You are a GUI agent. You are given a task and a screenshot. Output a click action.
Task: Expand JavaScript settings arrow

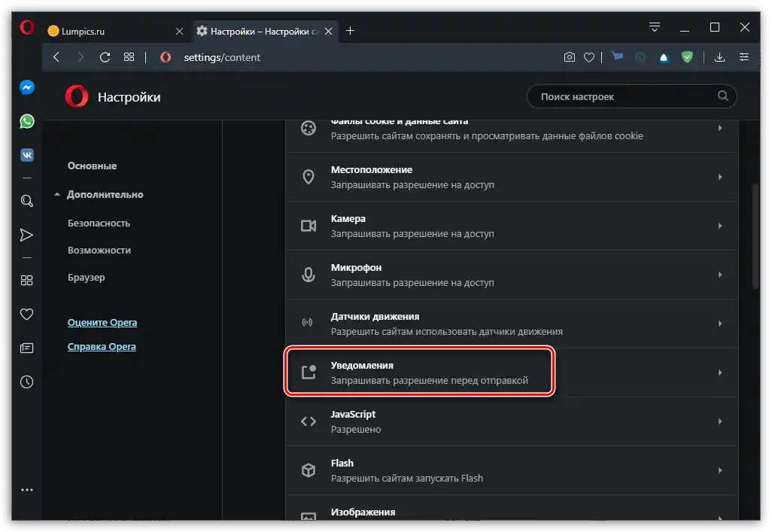pos(720,421)
